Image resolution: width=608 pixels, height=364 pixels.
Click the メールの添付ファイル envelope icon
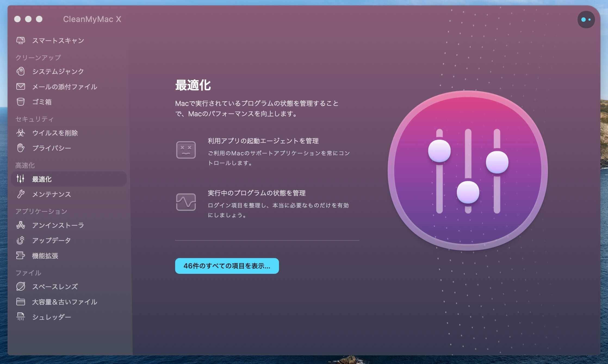point(21,87)
